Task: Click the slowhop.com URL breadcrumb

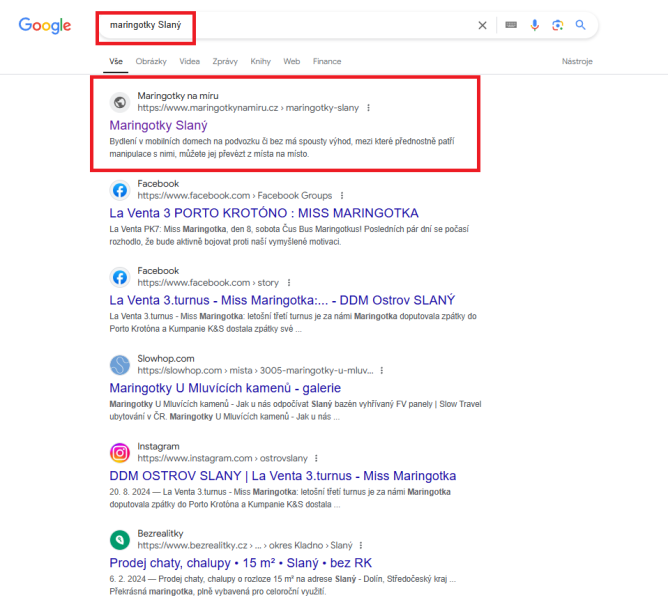Action: pyautogui.click(x=255, y=371)
